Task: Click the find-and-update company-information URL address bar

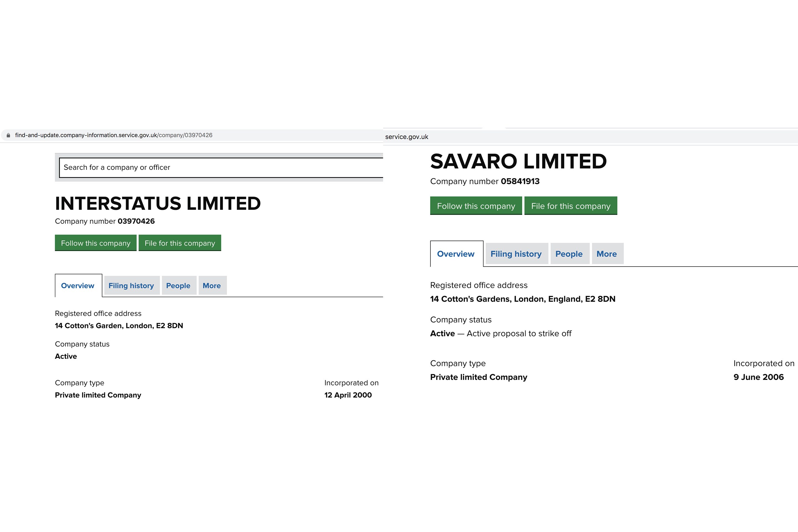Action: (114, 135)
